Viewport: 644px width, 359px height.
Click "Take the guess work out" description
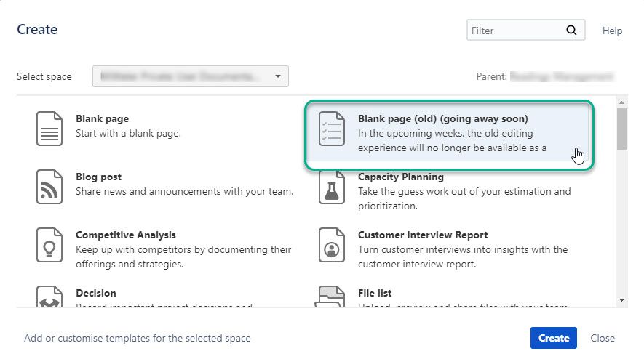point(464,198)
